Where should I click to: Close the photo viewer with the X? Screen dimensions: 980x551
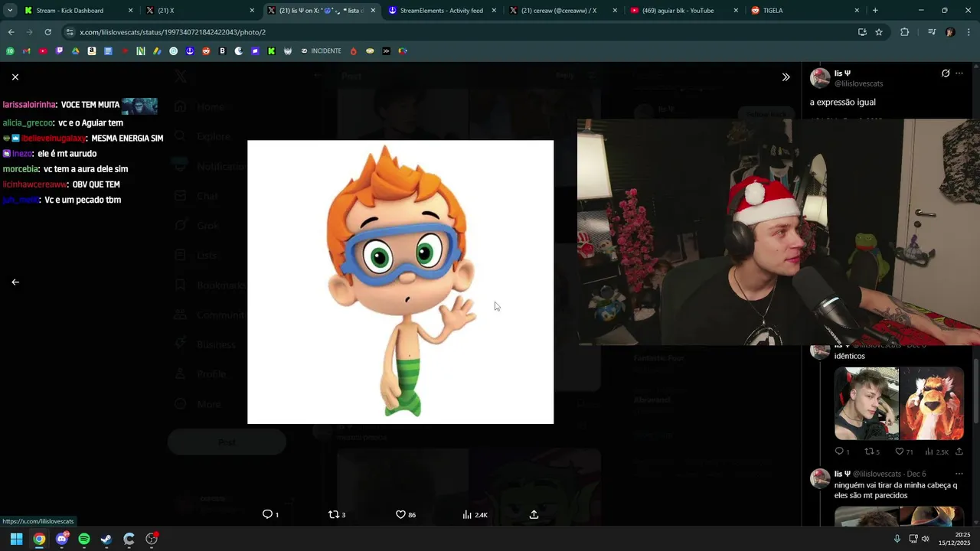point(15,77)
